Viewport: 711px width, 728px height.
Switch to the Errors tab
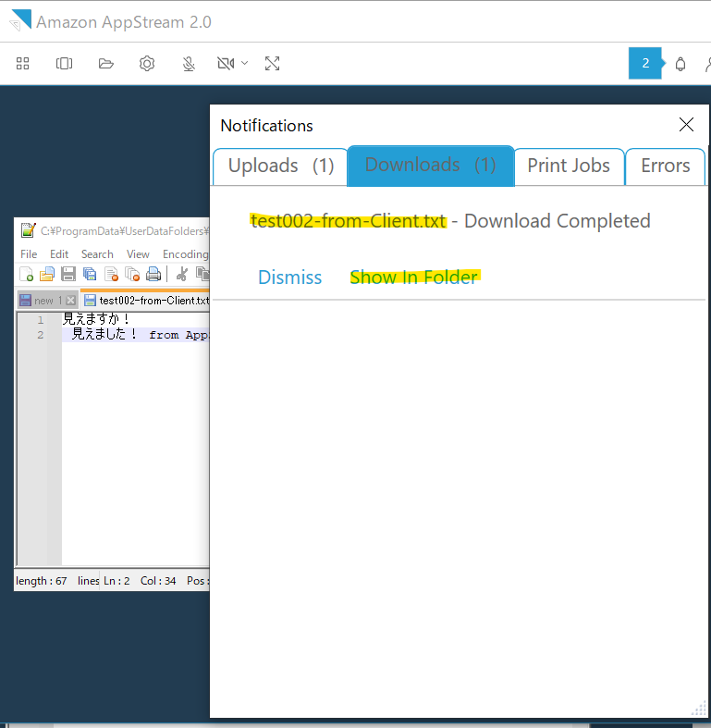point(666,167)
